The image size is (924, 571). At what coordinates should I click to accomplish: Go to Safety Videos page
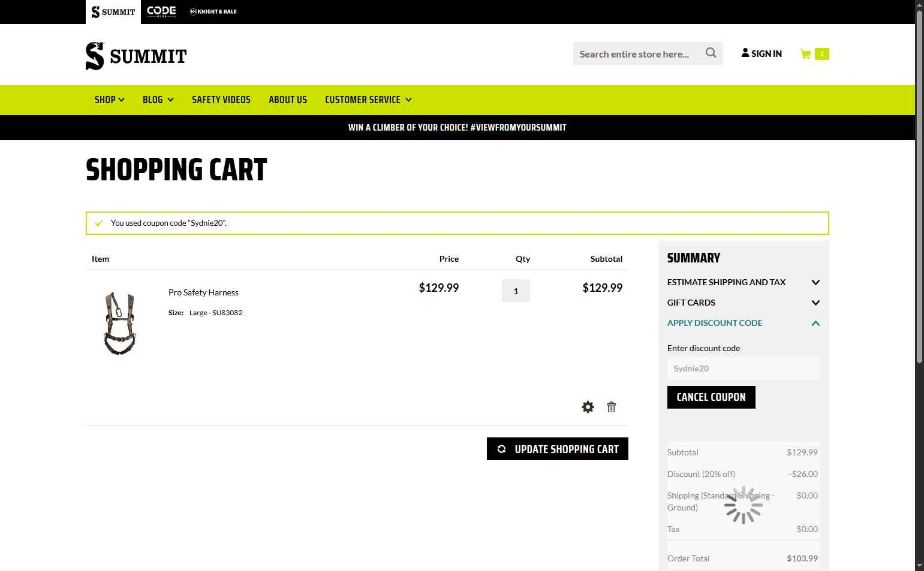click(221, 99)
